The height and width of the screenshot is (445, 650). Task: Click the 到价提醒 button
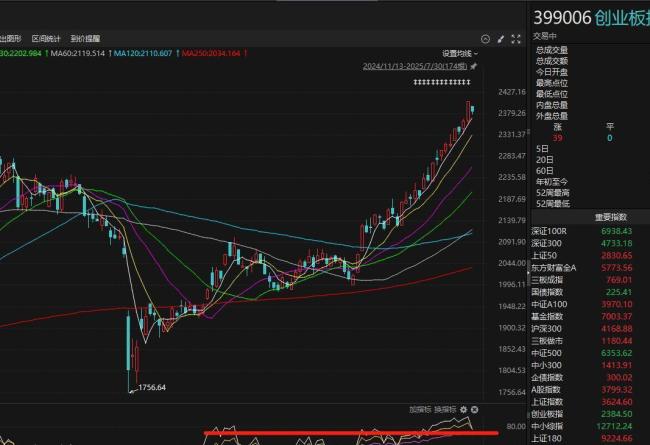[x=85, y=39]
